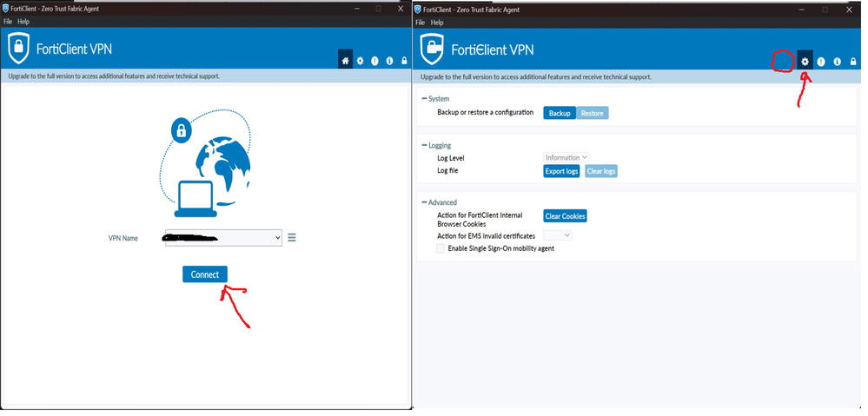The image size is (868, 416).
Task: Click 'Action for FortiClient Internal Browser Cookies' text
Action: [x=480, y=220]
